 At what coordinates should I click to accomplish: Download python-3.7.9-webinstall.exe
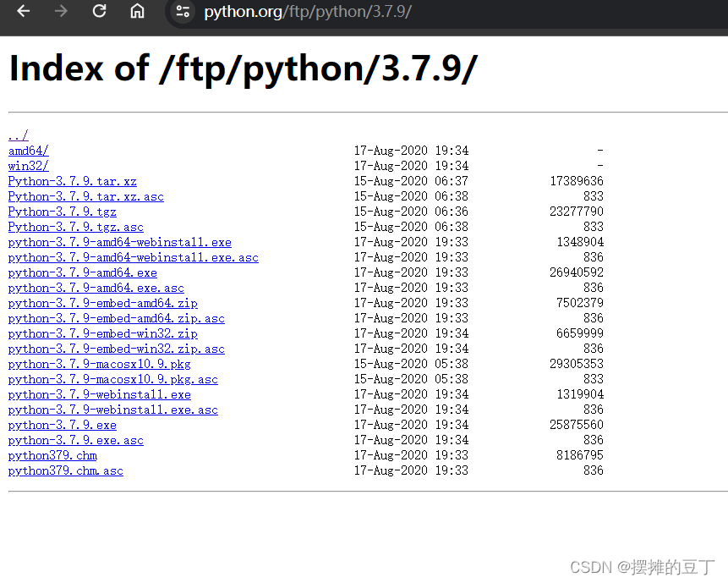click(x=99, y=393)
